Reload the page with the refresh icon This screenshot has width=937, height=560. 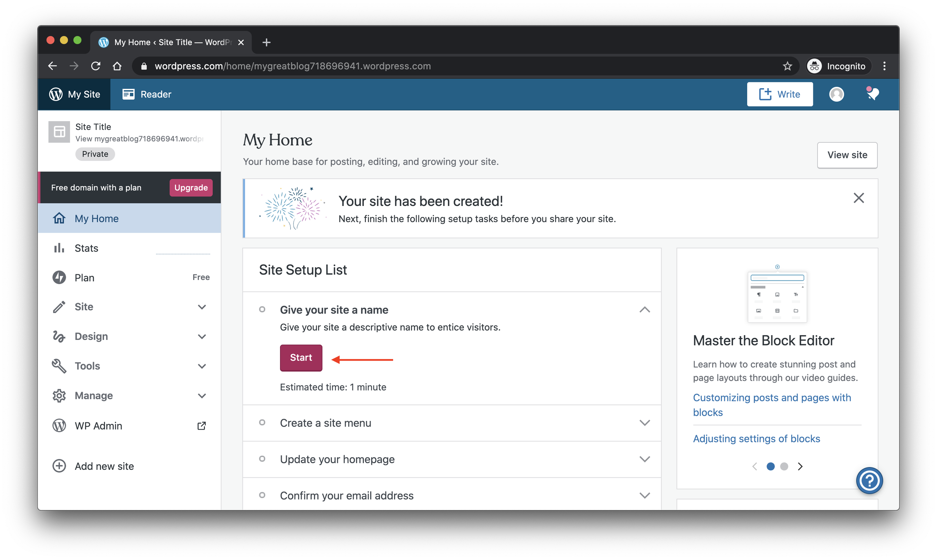[x=95, y=66]
